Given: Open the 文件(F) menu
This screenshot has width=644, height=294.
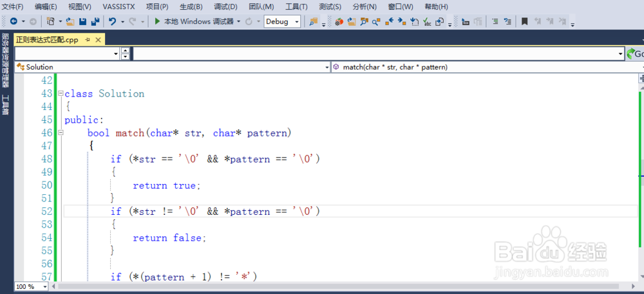Looking at the screenshot, I should [x=13, y=6].
